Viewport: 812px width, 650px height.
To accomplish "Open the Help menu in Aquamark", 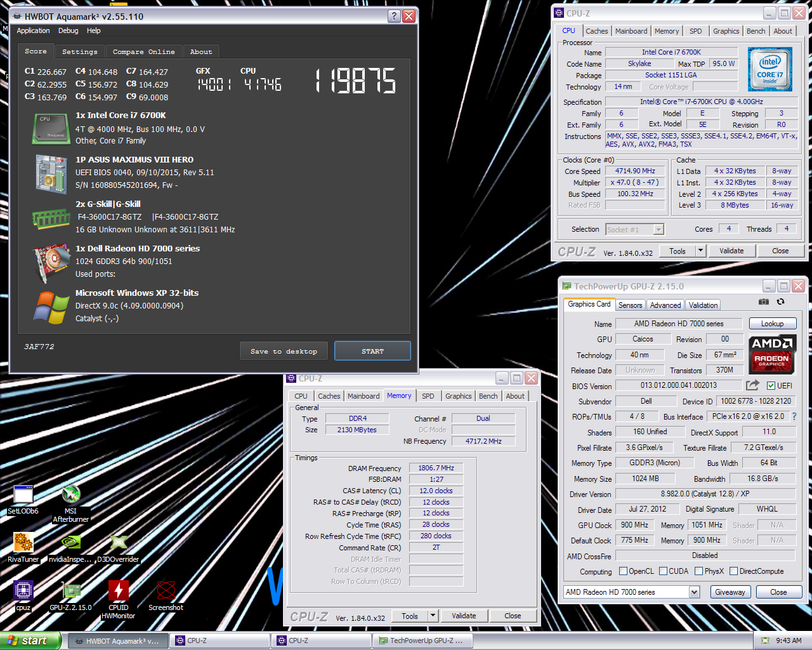I will [94, 30].
